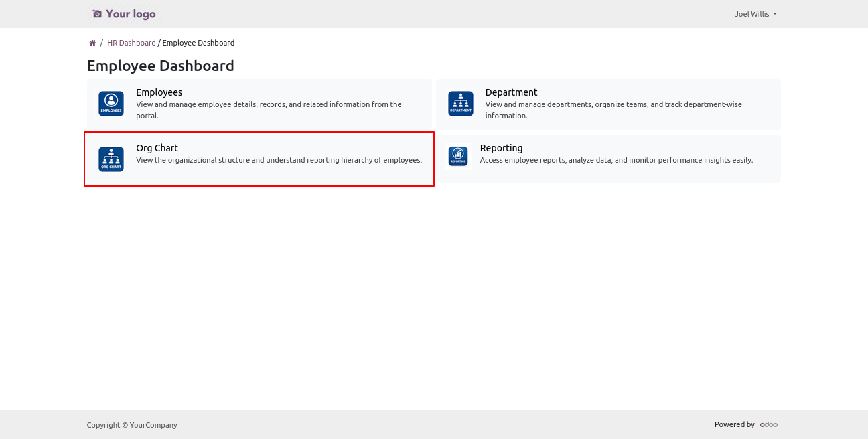Screen dimensions: 868x439
Task: Click the camera icon in the logo
Action: point(97,14)
